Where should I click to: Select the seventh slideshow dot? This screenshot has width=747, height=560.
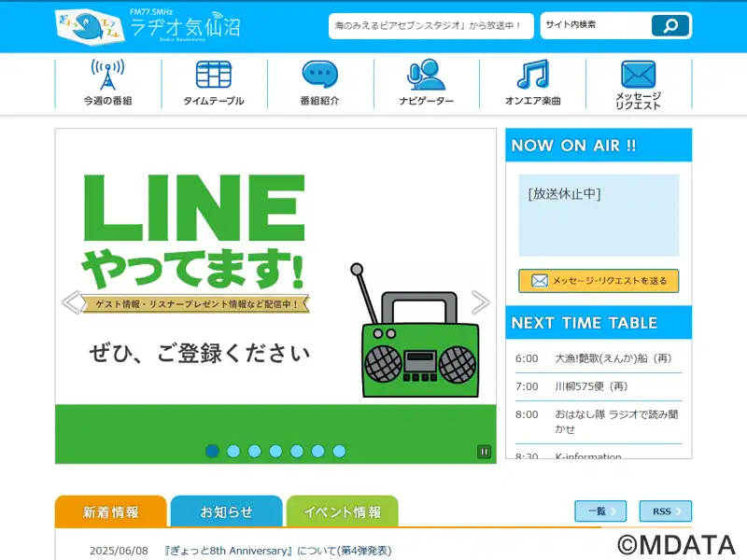pos(339,451)
